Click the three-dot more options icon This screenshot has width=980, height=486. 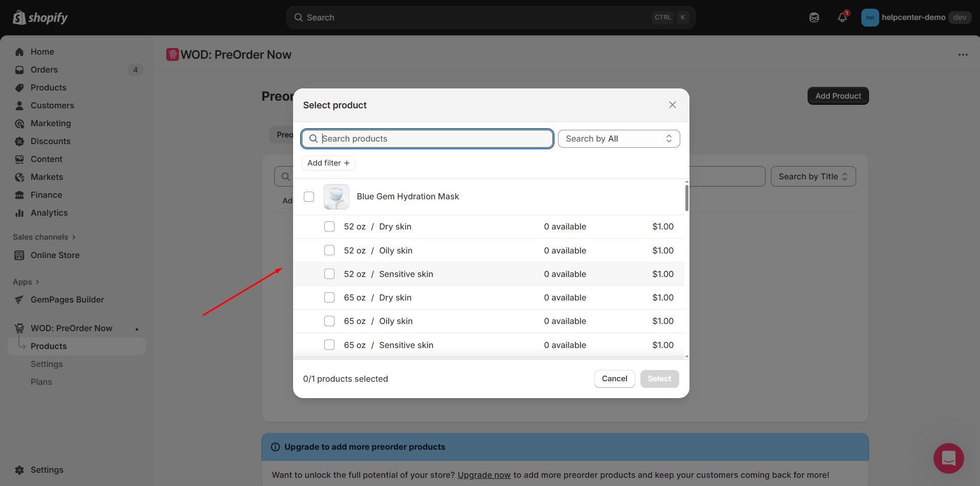[963, 55]
